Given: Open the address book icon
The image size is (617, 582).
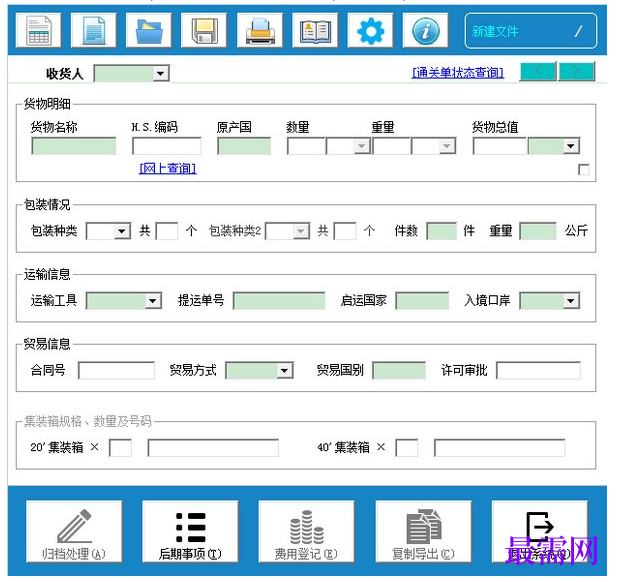Looking at the screenshot, I should [x=315, y=31].
